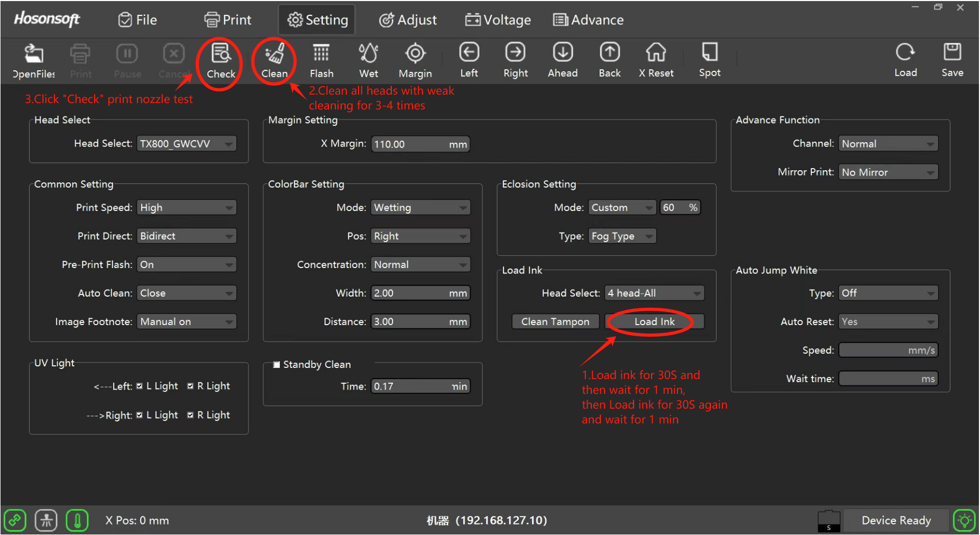This screenshot has height=535, width=980.
Task: Expand the Mirror Print dropdown
Action: pos(888,172)
